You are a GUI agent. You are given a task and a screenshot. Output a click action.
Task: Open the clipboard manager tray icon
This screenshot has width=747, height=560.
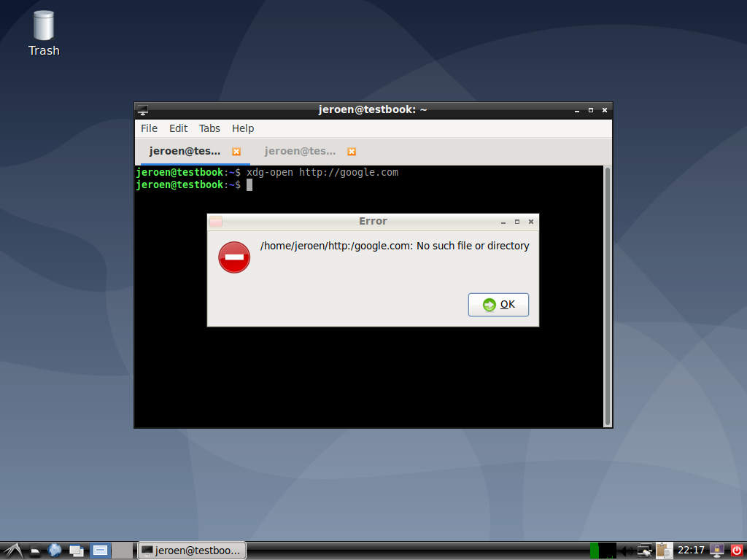(664, 551)
